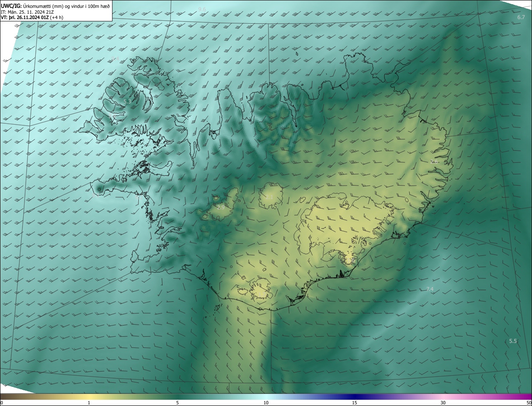The image size is (532, 406).
Task: Click the color scale tick labeled 1
Action: pos(89,403)
